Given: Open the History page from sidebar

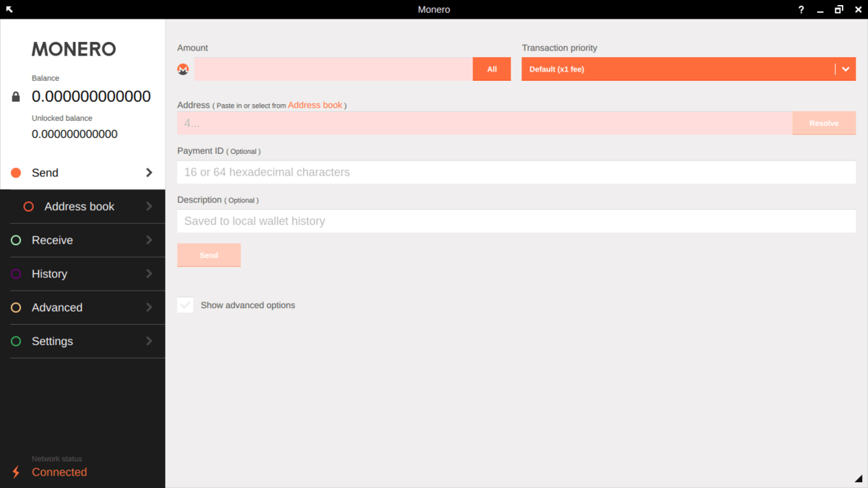Looking at the screenshot, I should 49,274.
